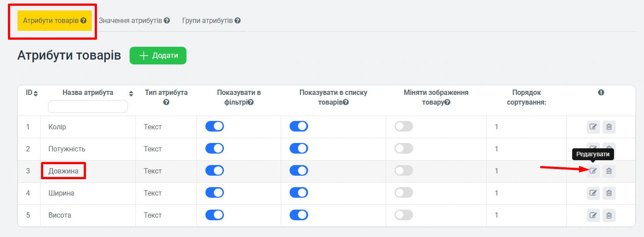644x237 pixels.
Task: Select the Атрибути товарів tab
Action: [55, 21]
